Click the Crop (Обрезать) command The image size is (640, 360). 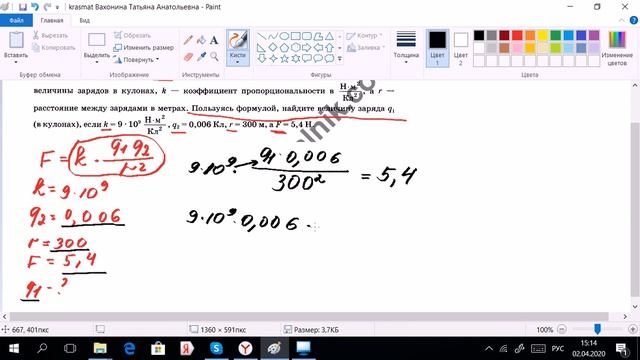click(132, 36)
